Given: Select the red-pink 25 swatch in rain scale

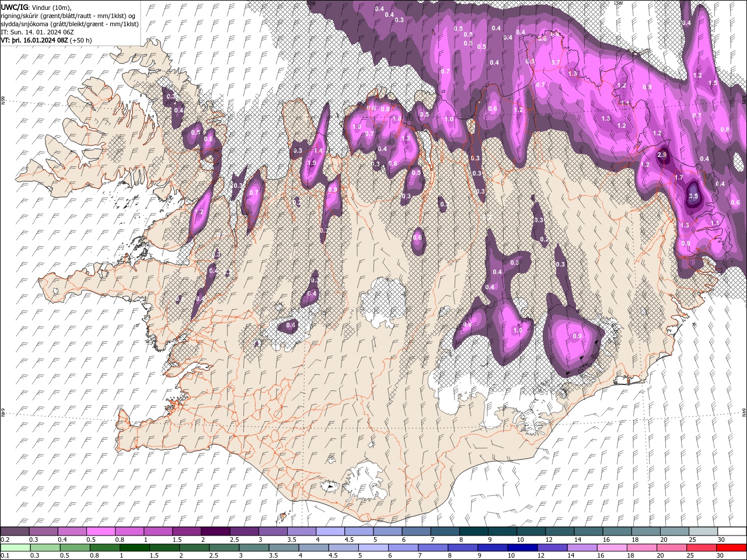Looking at the screenshot, I should click(701, 548).
